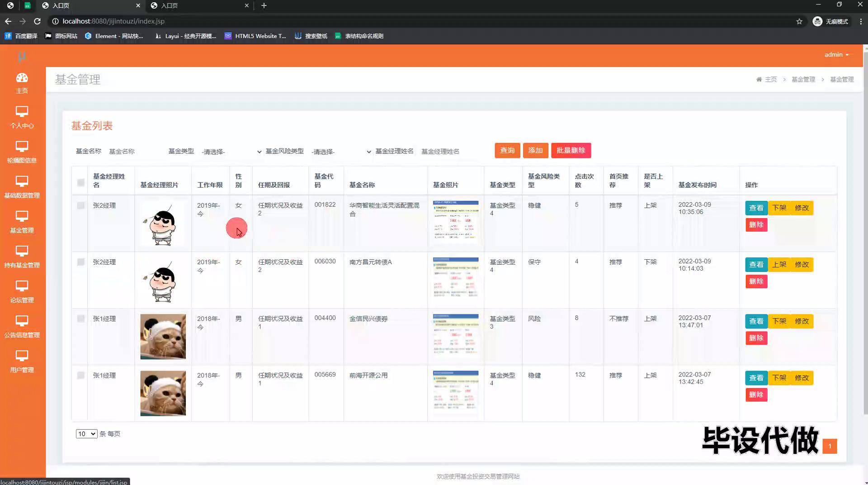This screenshot has width=868, height=485.
Task: Click the browser address bar URL
Action: pos(113,21)
